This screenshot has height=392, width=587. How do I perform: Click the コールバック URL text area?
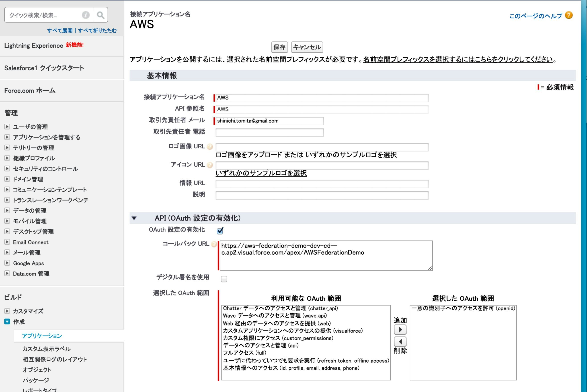click(326, 255)
